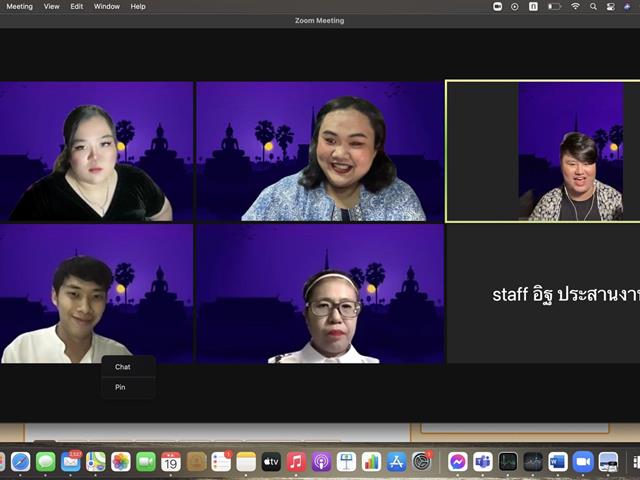Click the staff อิฐ participant tile

tap(543, 294)
